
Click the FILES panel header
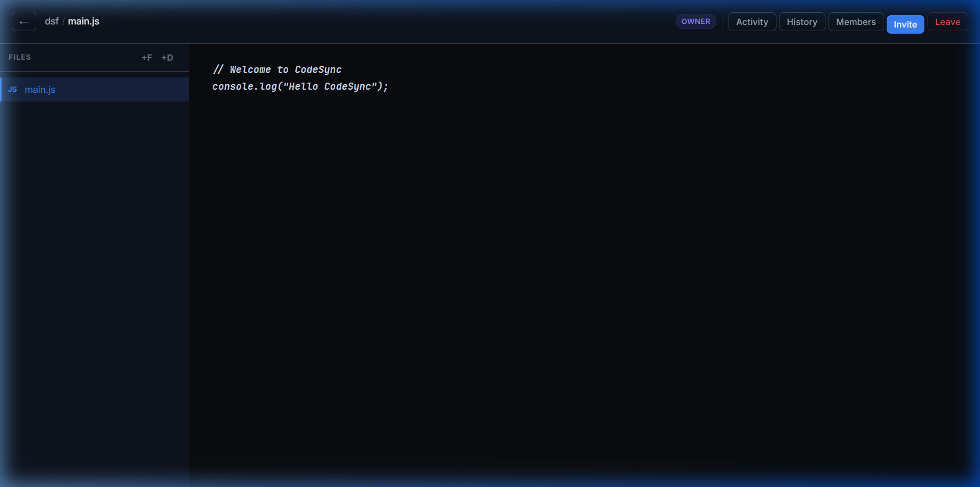tap(20, 57)
